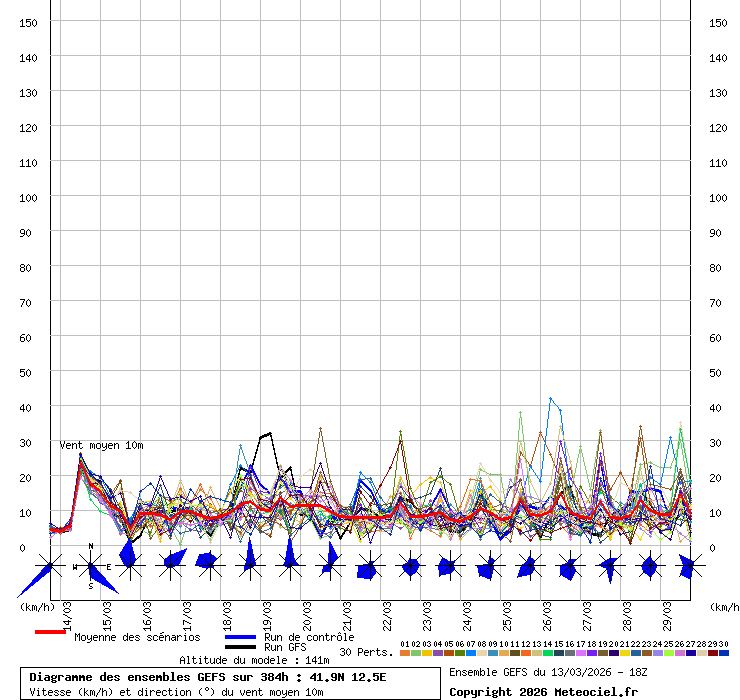Click the blue Run de contrôle legend line
The image size is (740, 700).
point(240,637)
